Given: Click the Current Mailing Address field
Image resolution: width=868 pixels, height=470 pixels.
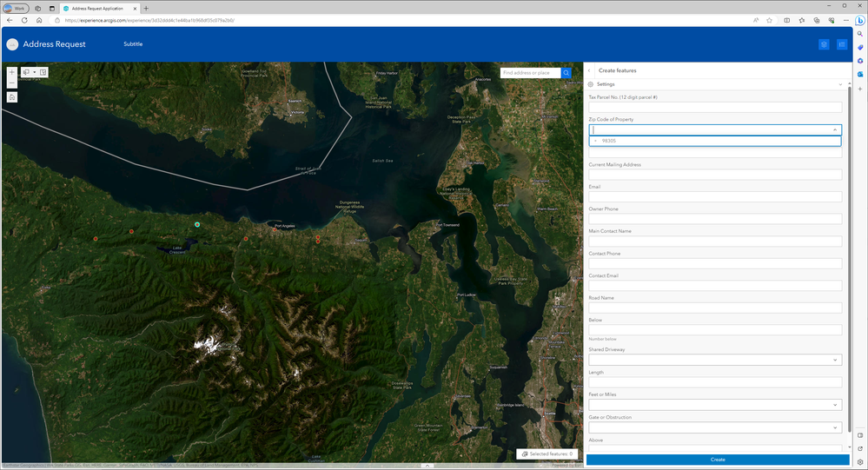Looking at the screenshot, I should 715,175.
